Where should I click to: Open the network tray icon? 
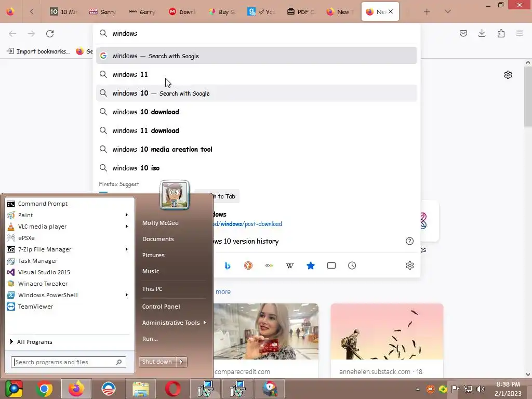tap(468, 389)
